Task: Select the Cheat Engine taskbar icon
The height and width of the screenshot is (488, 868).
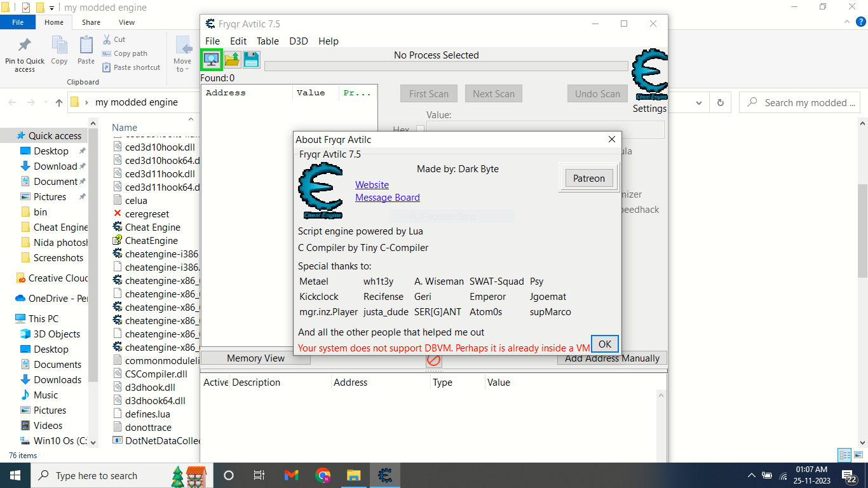Action: click(x=386, y=475)
